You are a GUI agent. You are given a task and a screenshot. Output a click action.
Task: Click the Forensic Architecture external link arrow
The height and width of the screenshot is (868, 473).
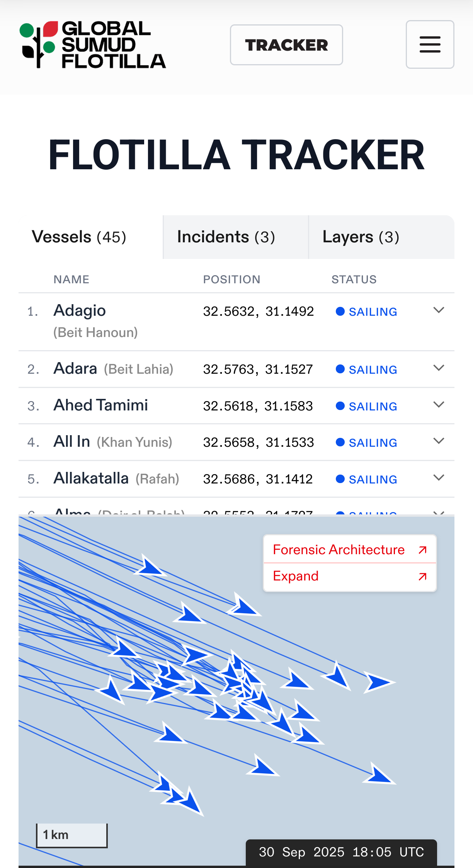click(423, 550)
